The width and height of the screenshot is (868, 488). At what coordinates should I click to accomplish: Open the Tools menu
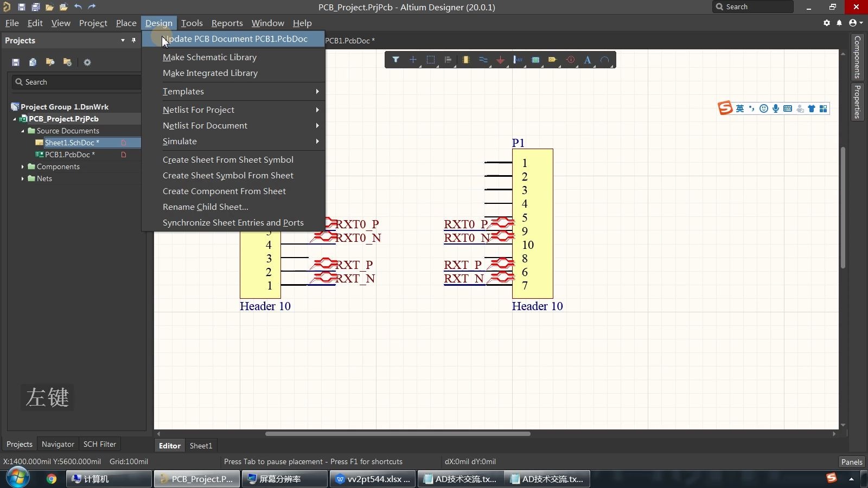coord(192,23)
